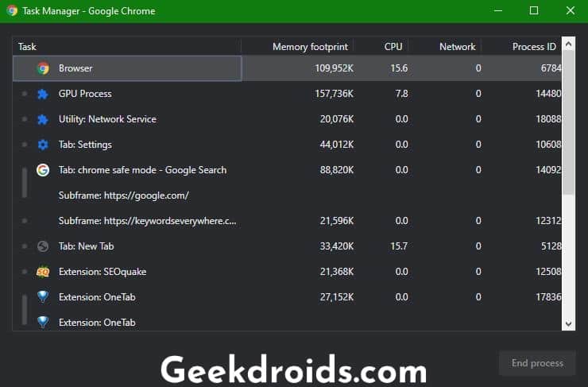Click the puzzle icon beside Utility: Network Service
The width and height of the screenshot is (588, 387).
[x=43, y=119]
